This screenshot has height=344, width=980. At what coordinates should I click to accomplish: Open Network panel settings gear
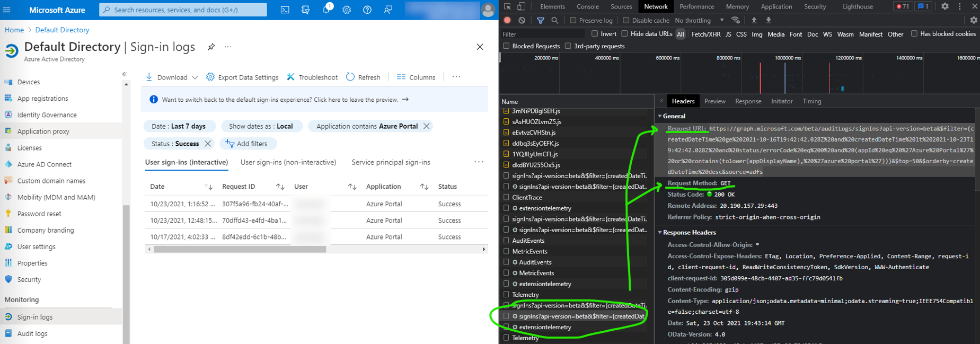tap(974, 20)
